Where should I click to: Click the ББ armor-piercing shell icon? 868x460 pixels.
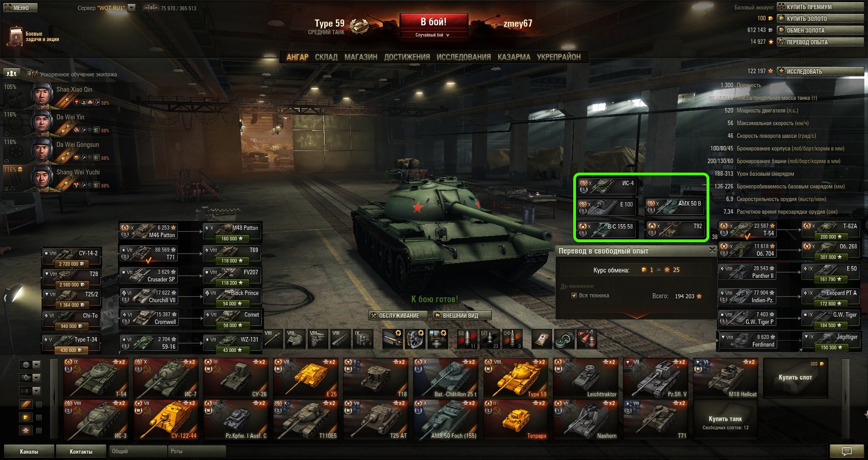(x=467, y=339)
